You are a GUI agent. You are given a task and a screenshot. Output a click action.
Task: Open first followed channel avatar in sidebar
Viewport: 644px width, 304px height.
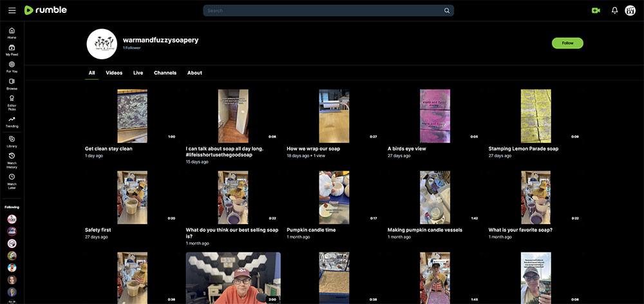[12, 219]
